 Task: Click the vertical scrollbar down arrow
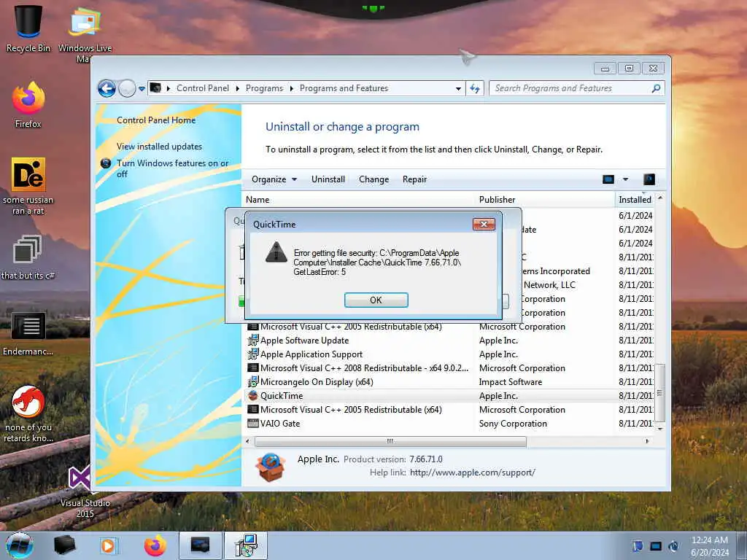point(659,429)
